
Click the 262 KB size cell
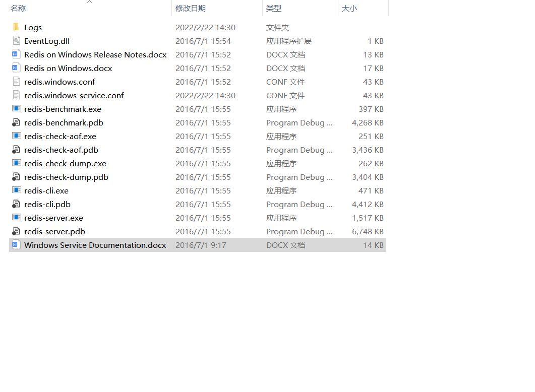tap(371, 164)
